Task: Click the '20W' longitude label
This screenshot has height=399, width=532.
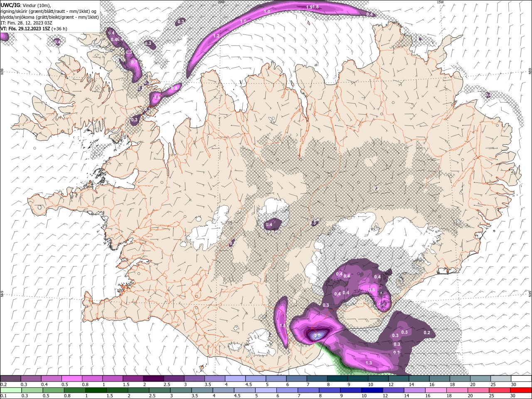Action: pos(221,2)
